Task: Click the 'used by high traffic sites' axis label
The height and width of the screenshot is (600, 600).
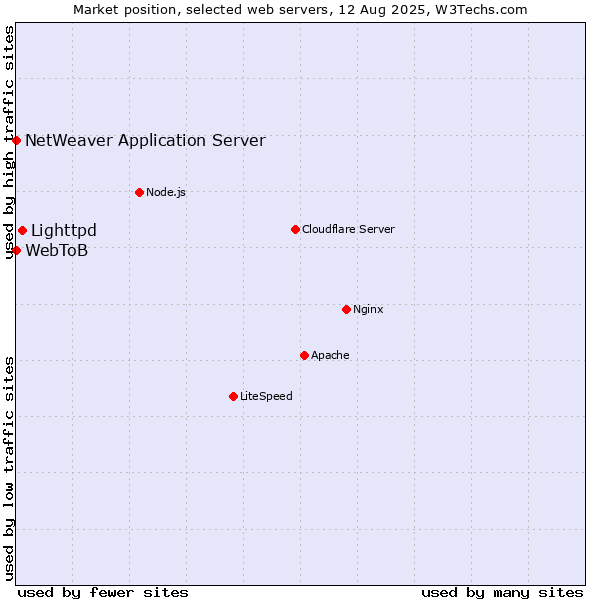Action: tap(8, 142)
